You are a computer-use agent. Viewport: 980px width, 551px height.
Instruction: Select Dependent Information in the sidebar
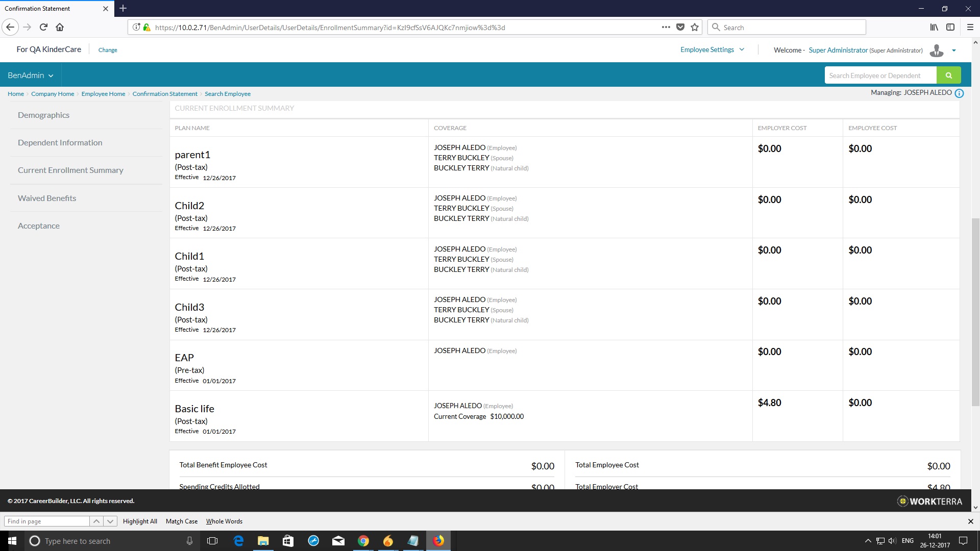click(x=60, y=142)
